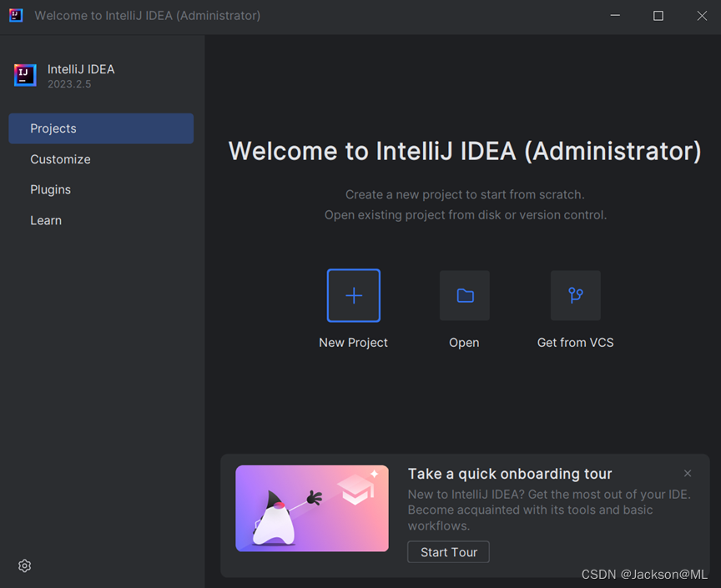Image resolution: width=721 pixels, height=588 pixels.
Task: Minimize the Welcome window
Action: 615,16
